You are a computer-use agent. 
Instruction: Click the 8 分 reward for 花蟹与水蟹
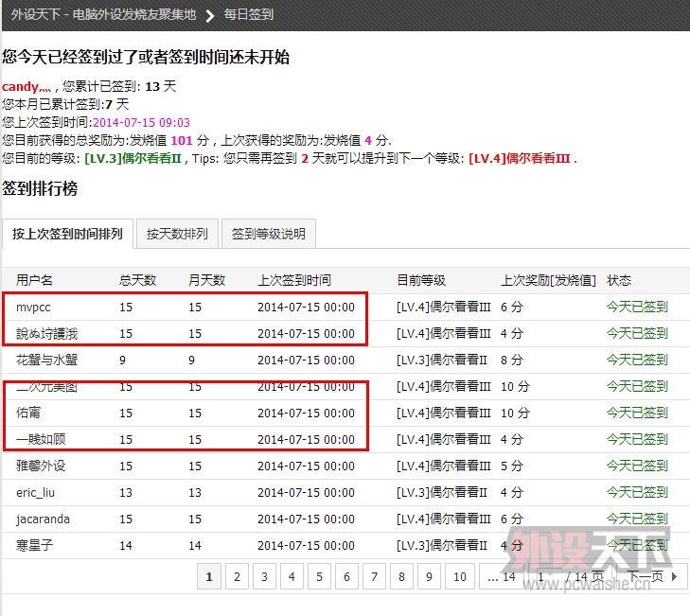tap(512, 360)
